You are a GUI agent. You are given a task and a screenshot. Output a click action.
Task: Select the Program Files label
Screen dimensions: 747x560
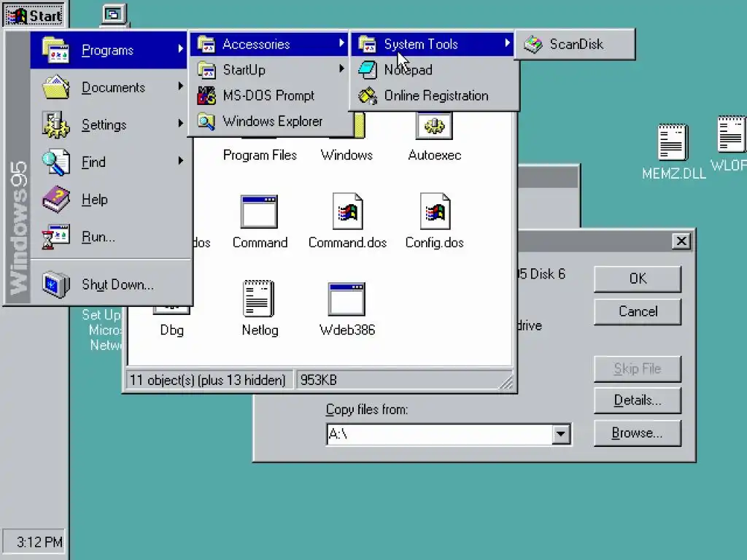[x=260, y=155]
